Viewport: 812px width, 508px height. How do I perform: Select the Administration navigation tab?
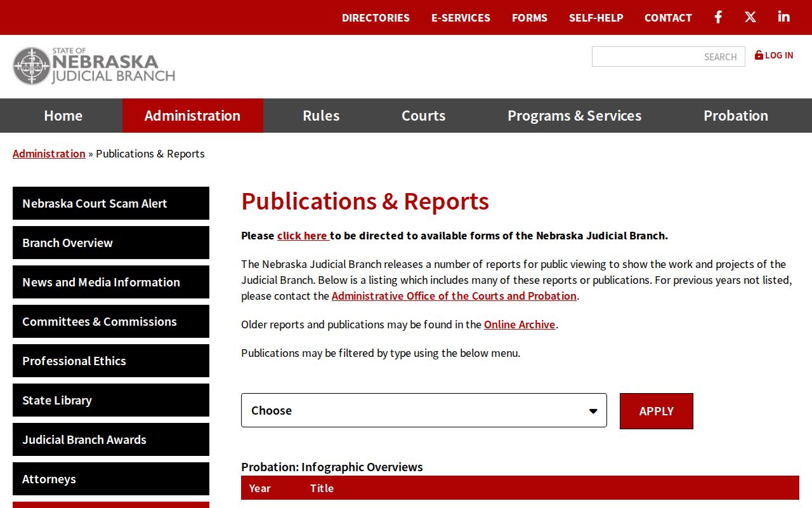point(192,116)
